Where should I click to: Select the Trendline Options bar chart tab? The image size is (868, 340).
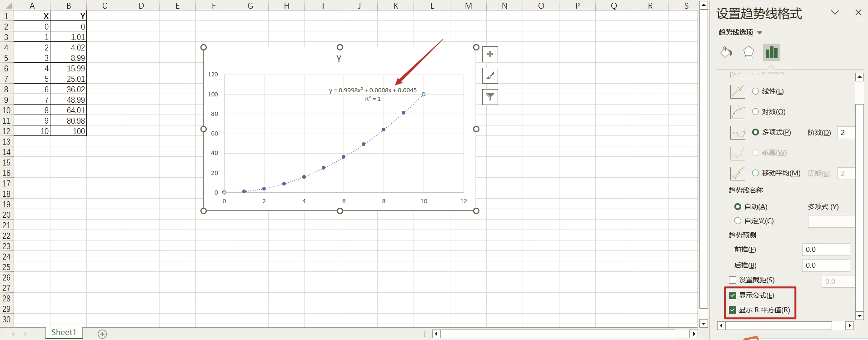pos(772,52)
